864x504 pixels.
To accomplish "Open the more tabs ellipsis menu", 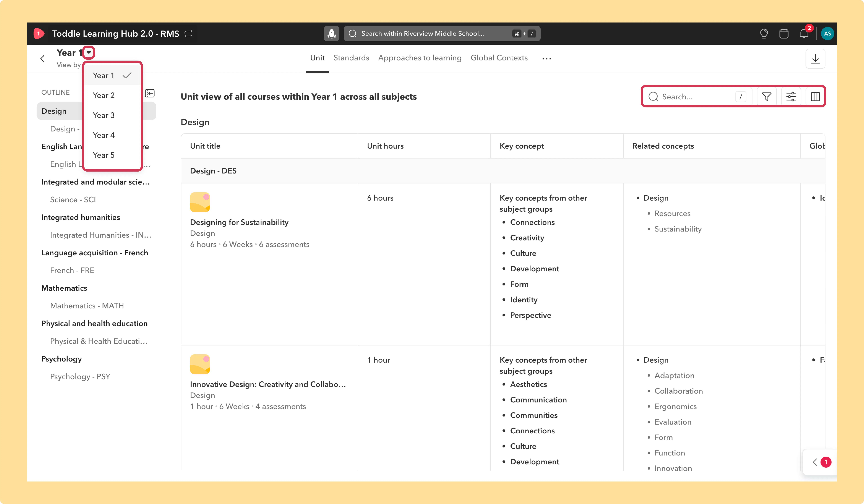I will click(546, 59).
